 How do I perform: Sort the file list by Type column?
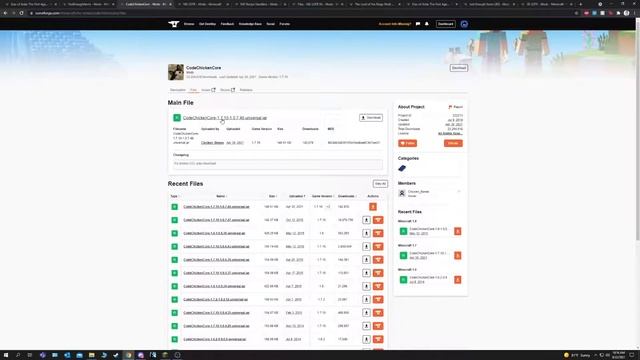click(x=175, y=196)
